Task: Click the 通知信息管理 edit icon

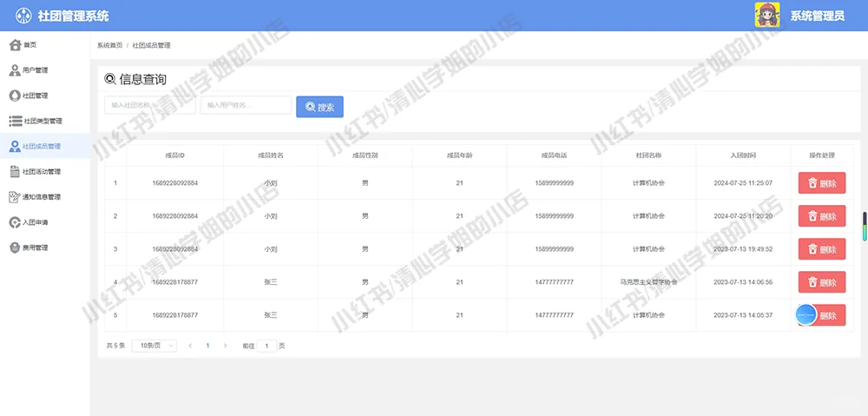Action: tap(15, 197)
